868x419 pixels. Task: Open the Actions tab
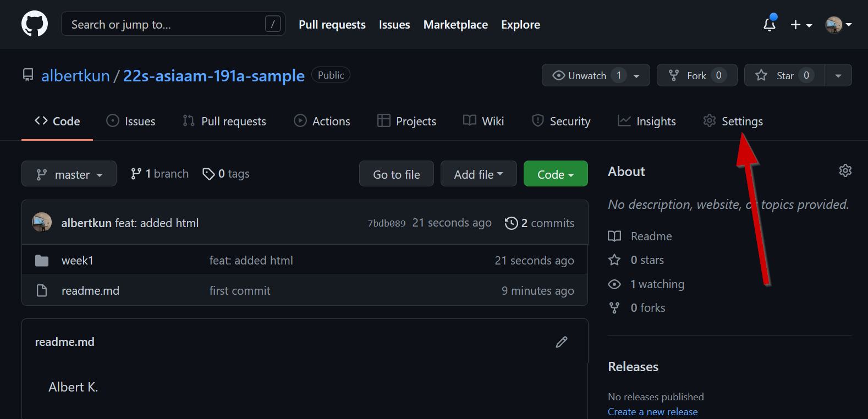[322, 122]
